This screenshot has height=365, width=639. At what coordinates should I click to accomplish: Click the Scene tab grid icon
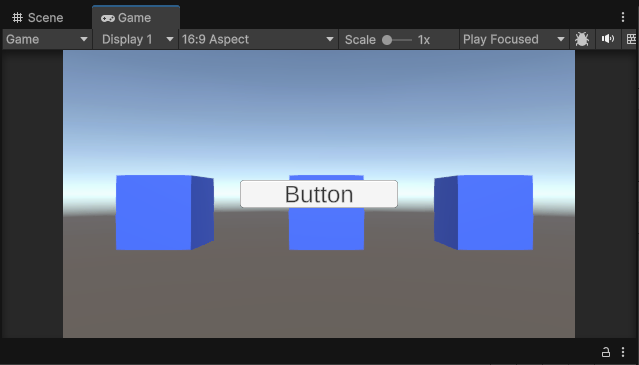pyautogui.click(x=17, y=18)
